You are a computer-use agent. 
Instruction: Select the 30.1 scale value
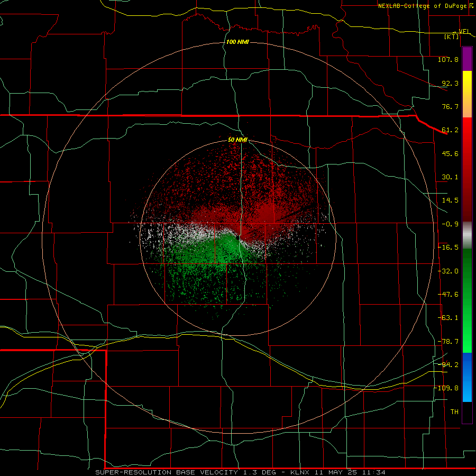click(x=450, y=177)
